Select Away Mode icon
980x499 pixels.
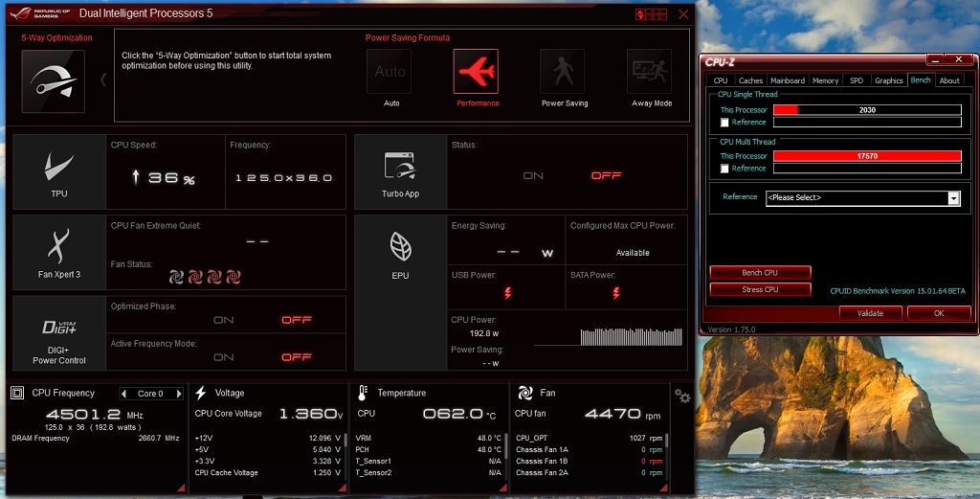click(650, 72)
